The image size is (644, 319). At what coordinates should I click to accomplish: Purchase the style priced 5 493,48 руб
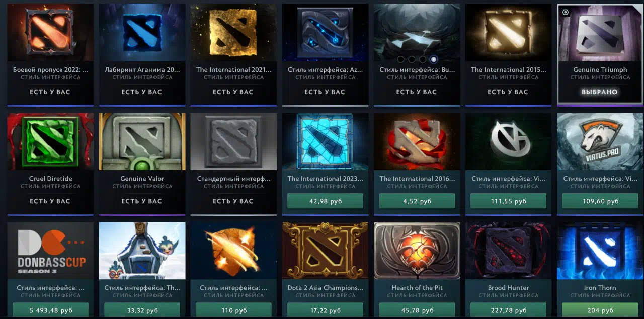coord(50,310)
